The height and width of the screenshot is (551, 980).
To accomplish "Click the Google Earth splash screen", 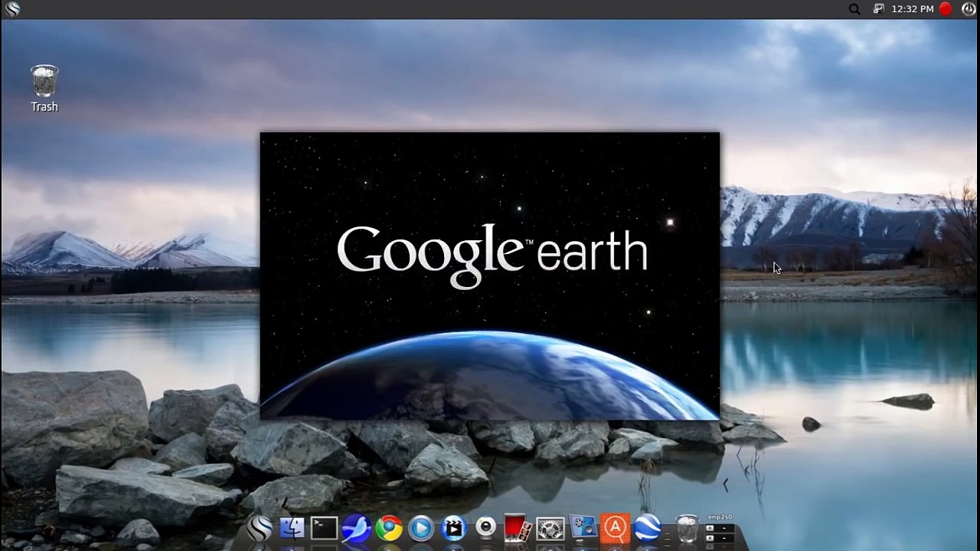I will [490, 275].
